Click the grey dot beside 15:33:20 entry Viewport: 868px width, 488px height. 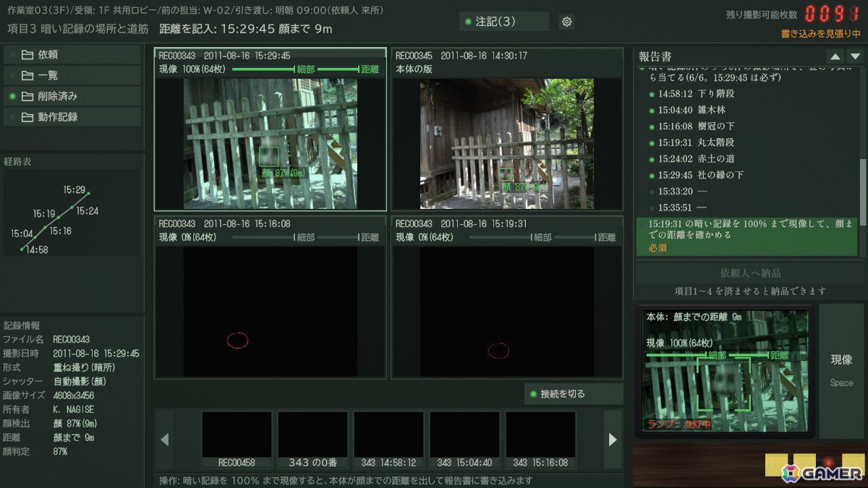[x=652, y=192]
